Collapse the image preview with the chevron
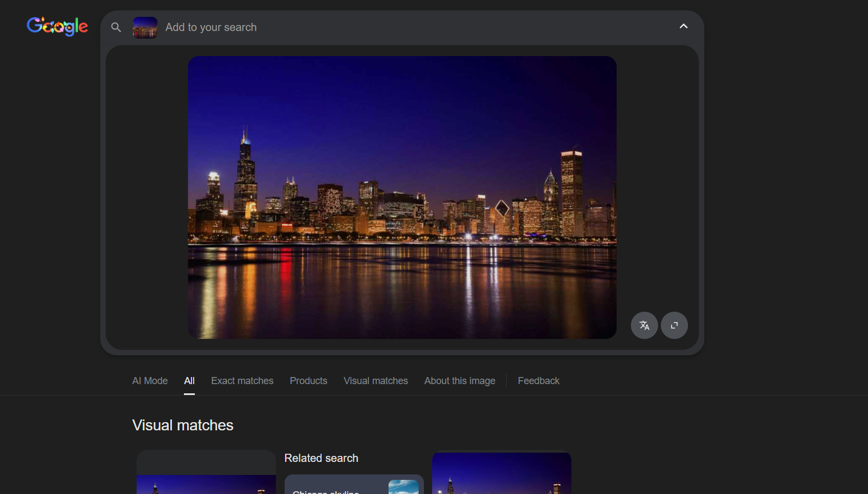This screenshot has height=494, width=868. click(x=684, y=26)
